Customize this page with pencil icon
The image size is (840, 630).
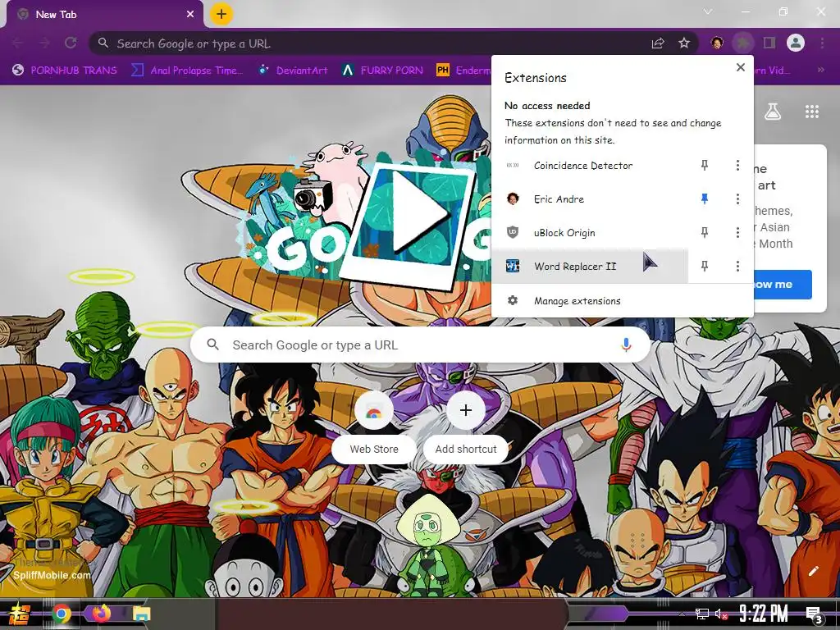[813, 571]
